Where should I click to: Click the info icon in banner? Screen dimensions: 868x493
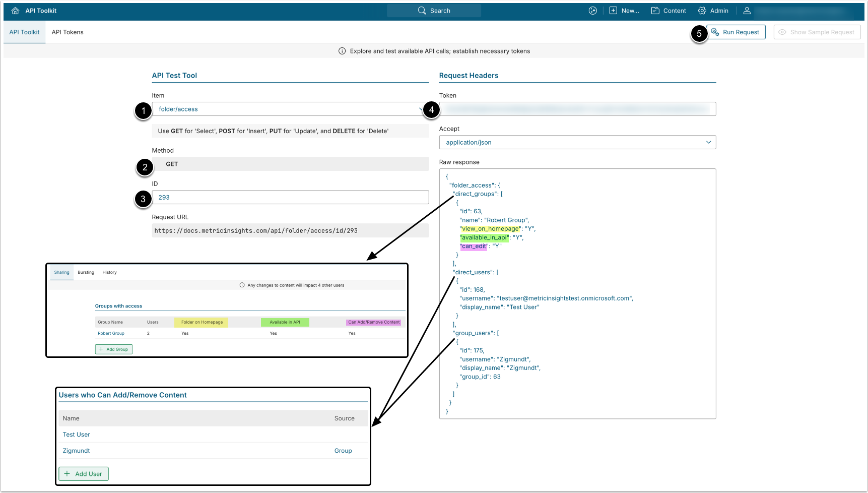[342, 51]
